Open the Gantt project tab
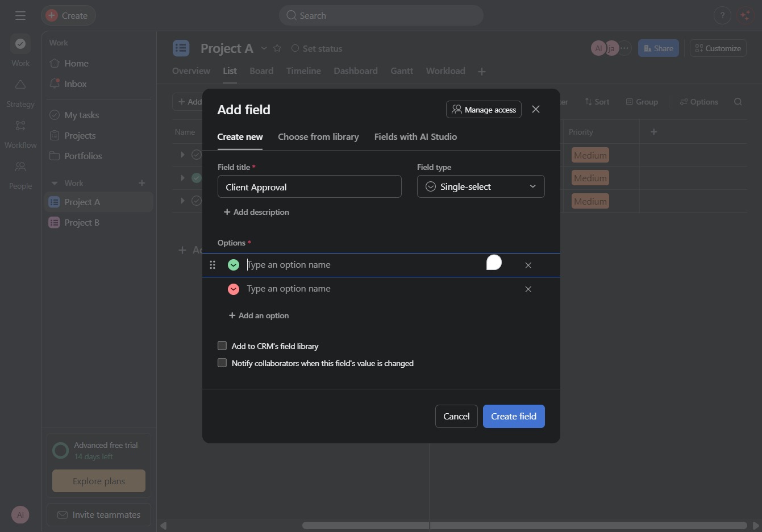Image resolution: width=762 pixels, height=532 pixels. coord(402,70)
